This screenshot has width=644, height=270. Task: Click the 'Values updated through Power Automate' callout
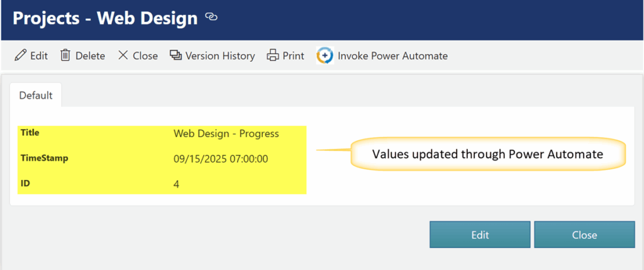[x=487, y=154]
